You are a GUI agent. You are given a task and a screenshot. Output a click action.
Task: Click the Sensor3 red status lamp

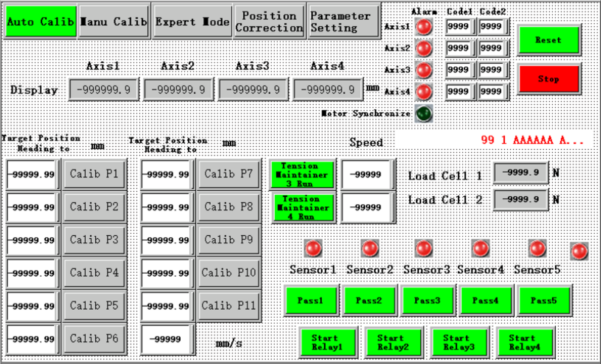[424, 249]
